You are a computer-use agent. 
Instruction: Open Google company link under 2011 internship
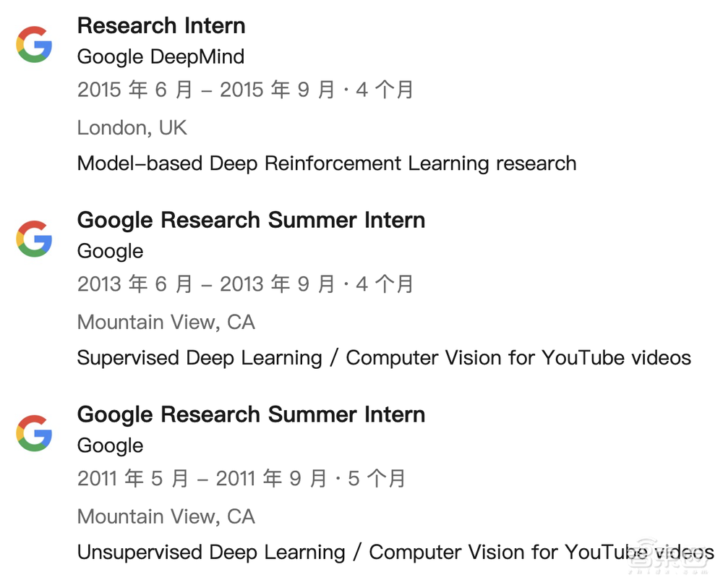tap(110, 446)
